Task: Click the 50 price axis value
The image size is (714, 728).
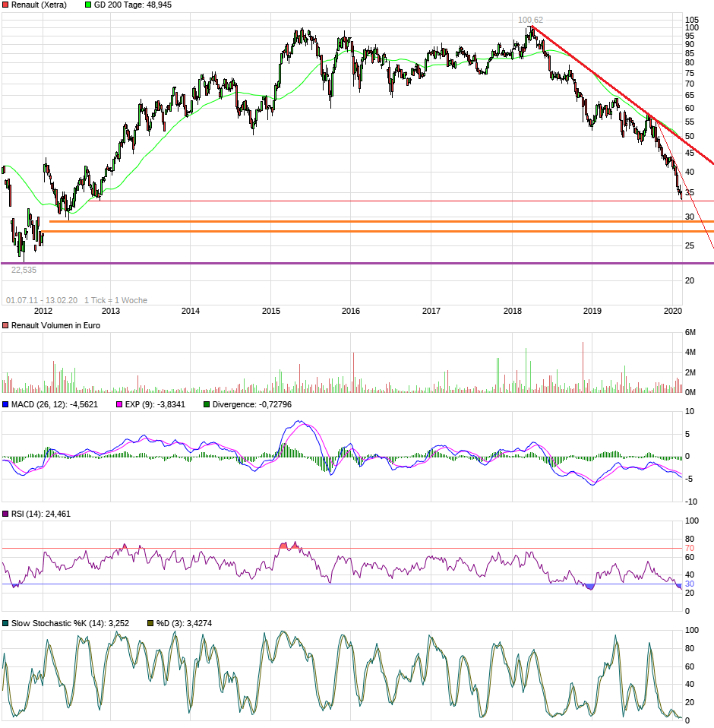Action: click(690, 137)
